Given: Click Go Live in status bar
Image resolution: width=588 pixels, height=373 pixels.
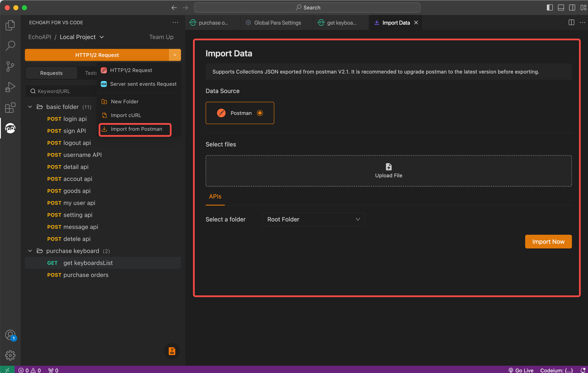Looking at the screenshot, I should pyautogui.click(x=521, y=370).
